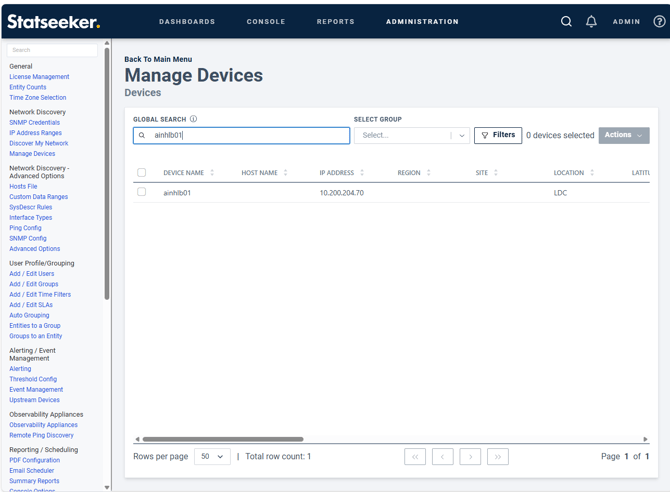Open IP Address Ranges link
This screenshot has width=670, height=492.
[35, 133]
